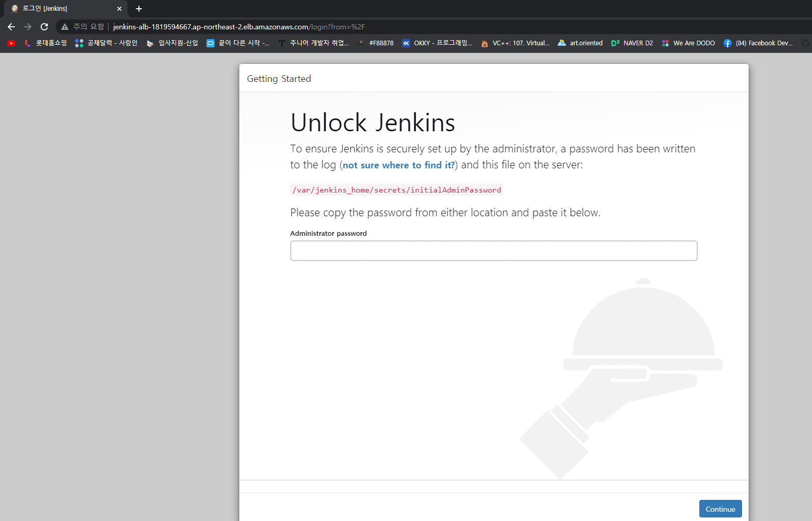The height and width of the screenshot is (521, 812).
Task: Open the VC++: 107. Virtual bookmark
Action: tap(515, 43)
